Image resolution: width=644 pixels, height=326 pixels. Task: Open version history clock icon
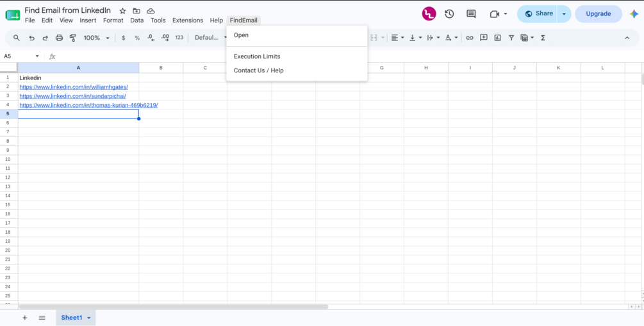click(x=449, y=14)
